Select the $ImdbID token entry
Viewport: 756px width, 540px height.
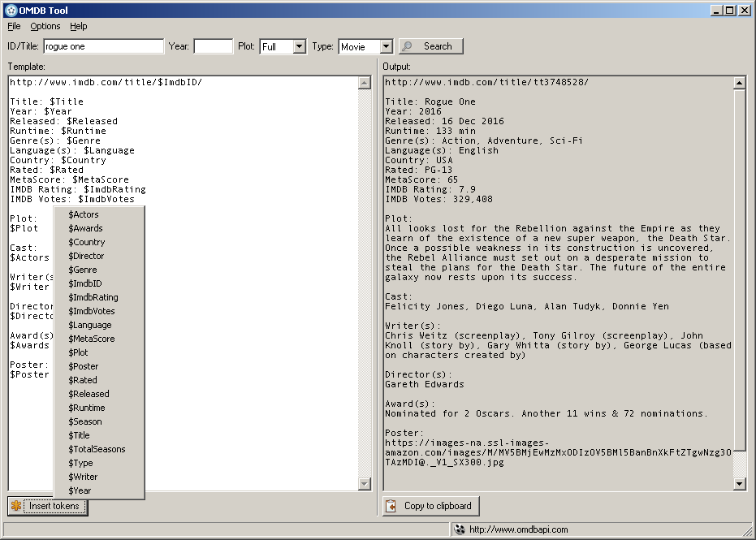(x=99, y=283)
